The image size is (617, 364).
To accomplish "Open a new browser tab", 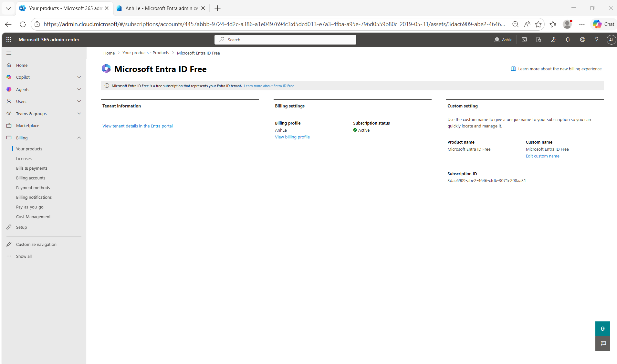I will click(217, 8).
